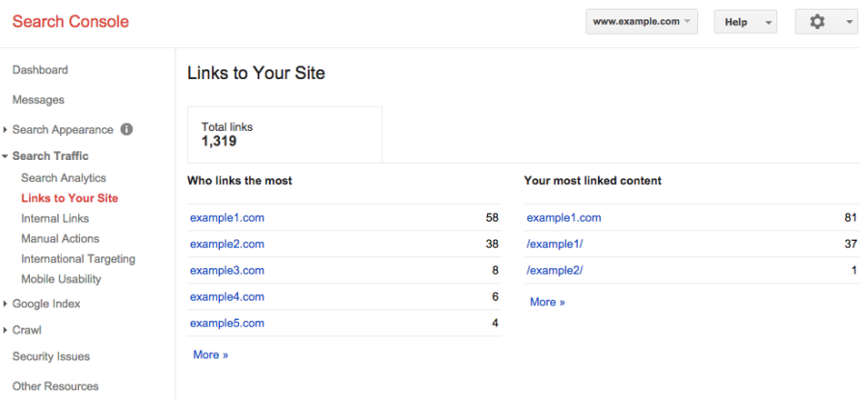Click More under Who links the most
The image size is (868, 399).
click(x=210, y=355)
